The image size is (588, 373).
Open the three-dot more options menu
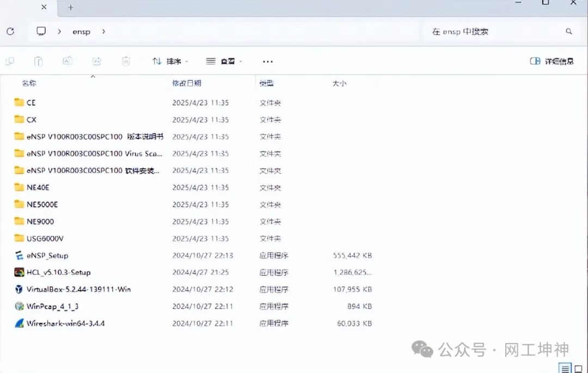[x=268, y=62]
